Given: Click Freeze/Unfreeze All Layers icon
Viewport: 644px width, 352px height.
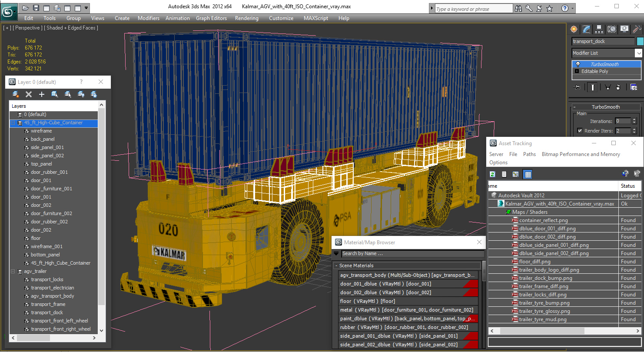Looking at the screenshot, I should 94,94.
